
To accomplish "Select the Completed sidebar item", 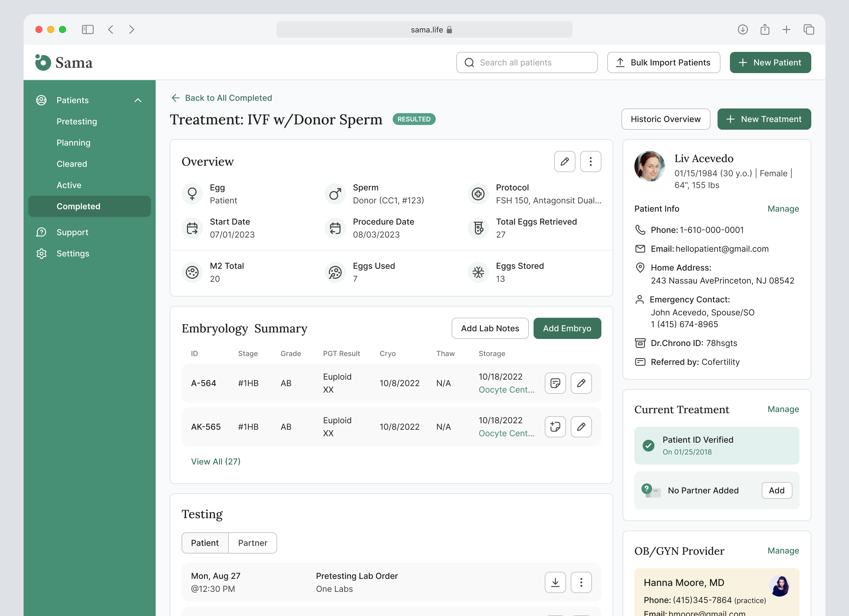I will tap(89, 206).
